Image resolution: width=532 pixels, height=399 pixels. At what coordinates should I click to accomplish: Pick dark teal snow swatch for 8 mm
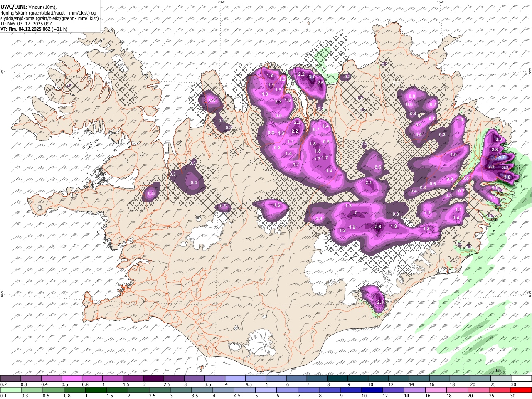337,379
